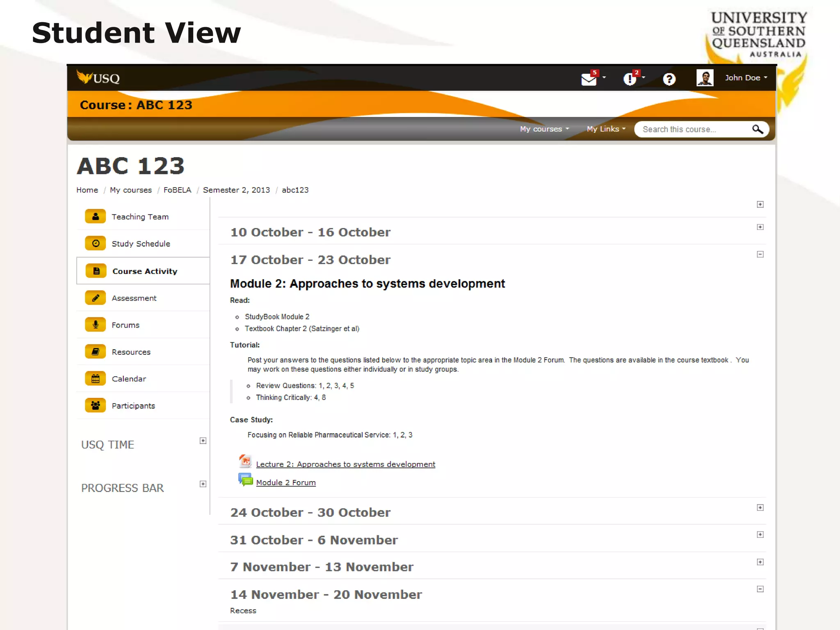Expand 31 October - 6 November section
This screenshot has height=630, width=840.
click(x=760, y=534)
